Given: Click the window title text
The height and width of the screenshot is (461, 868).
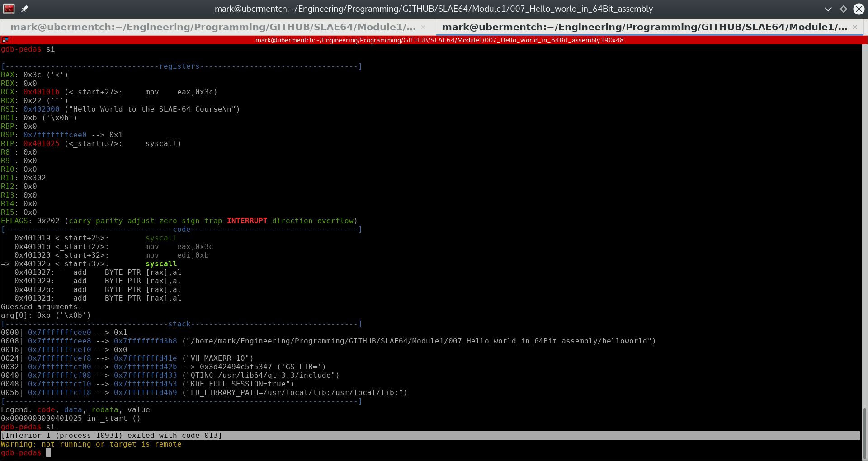Looking at the screenshot, I should 434,9.
